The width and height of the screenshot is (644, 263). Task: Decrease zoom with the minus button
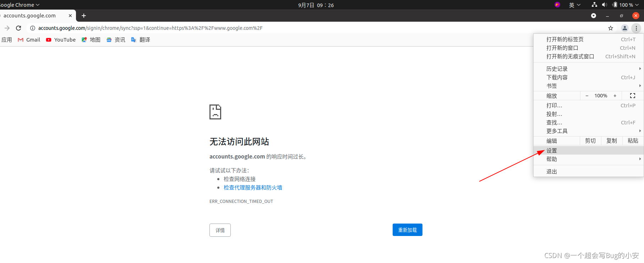[x=587, y=96]
